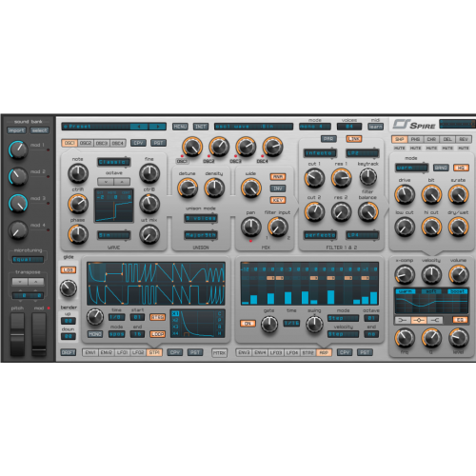
Task: Switch to the OSC4 tab
Action: coord(118,143)
